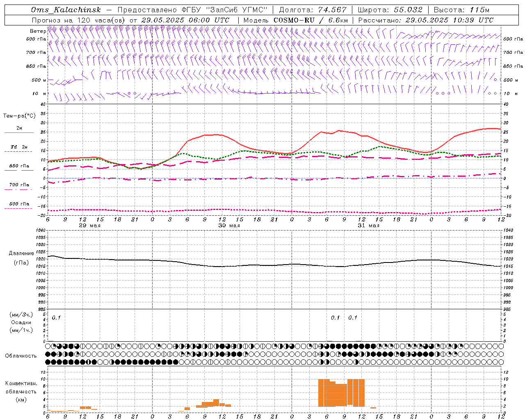The image size is (525, 420).
Task: Click the (гПа) unit under Давление
Action: 21,262
